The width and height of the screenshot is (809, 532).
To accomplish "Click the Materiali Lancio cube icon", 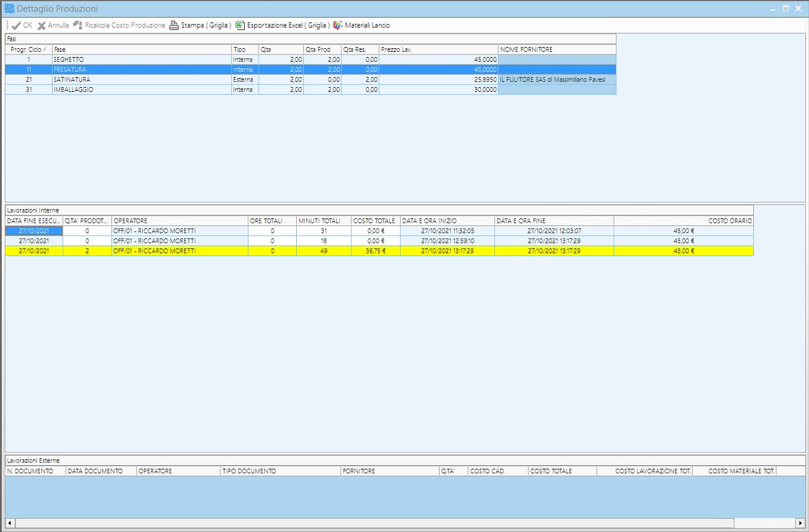I will 338,26.
